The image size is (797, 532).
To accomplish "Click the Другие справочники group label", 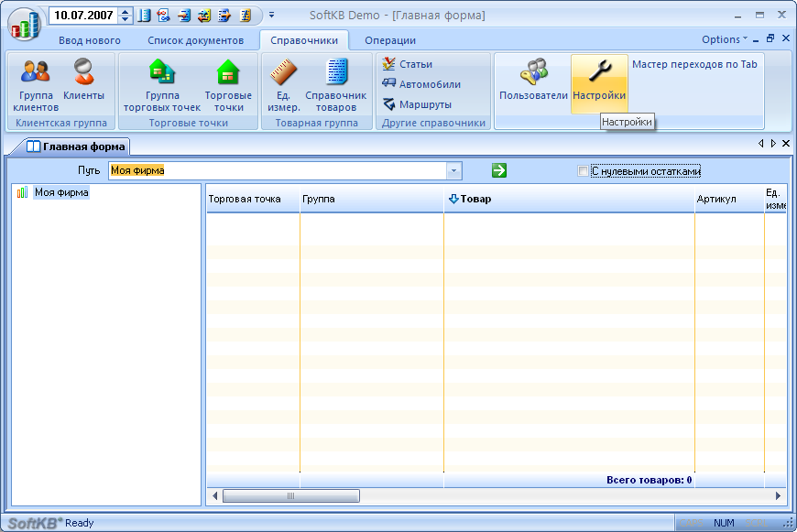I will [433, 123].
